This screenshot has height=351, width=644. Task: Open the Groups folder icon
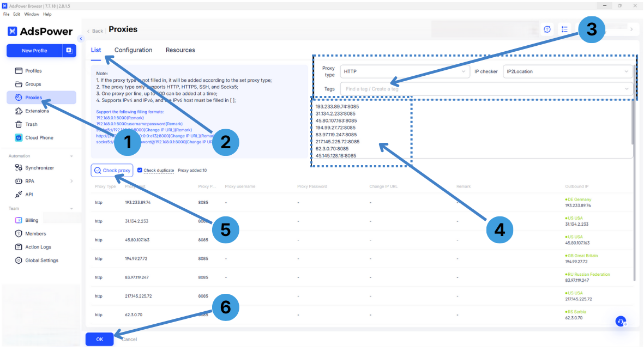point(19,84)
